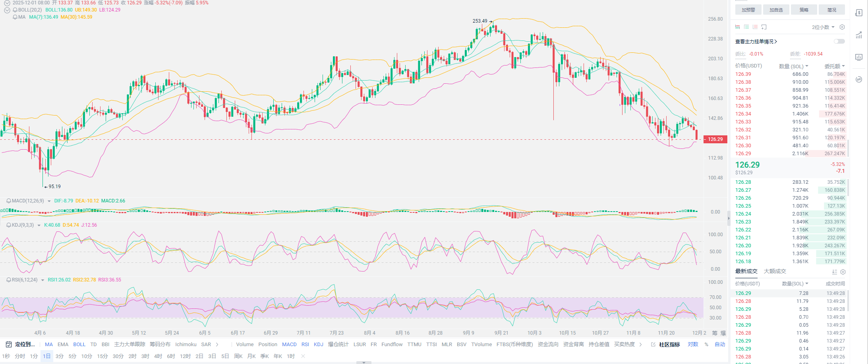Viewport: 868px width, 364px height.
Task: Click the 加自选 add to watchlist button
Action: (x=776, y=10)
